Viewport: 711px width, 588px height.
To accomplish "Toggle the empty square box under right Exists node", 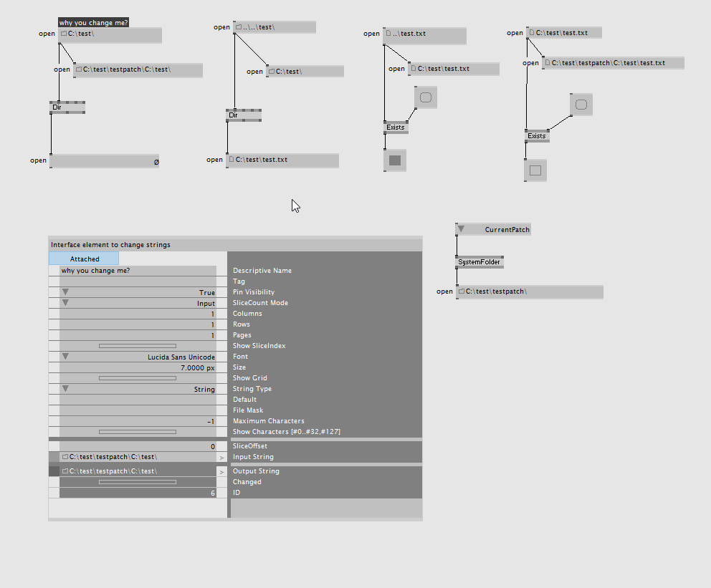I will [535, 170].
